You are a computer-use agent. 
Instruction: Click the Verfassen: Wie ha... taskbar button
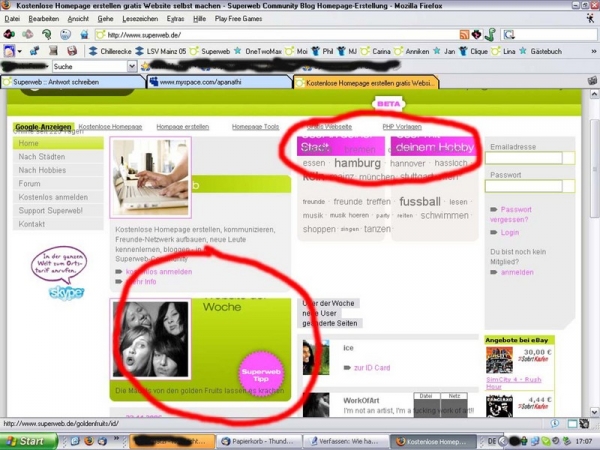point(345,441)
